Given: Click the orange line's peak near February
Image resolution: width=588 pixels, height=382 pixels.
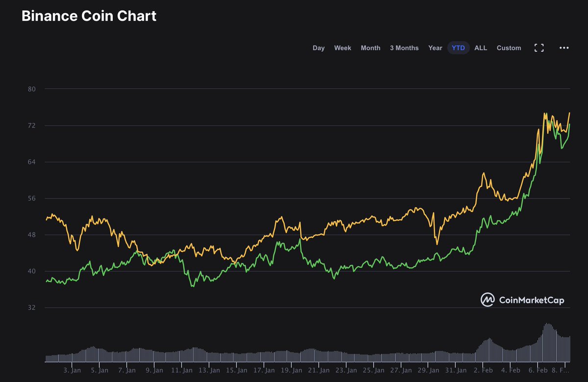Looking at the screenshot, I should pyautogui.click(x=483, y=172).
